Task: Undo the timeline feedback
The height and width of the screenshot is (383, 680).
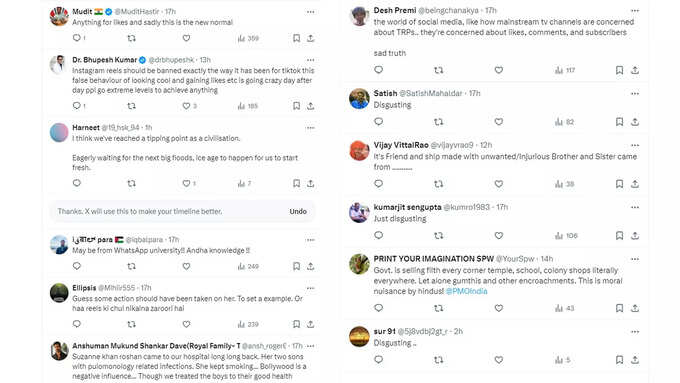Action: click(x=298, y=211)
